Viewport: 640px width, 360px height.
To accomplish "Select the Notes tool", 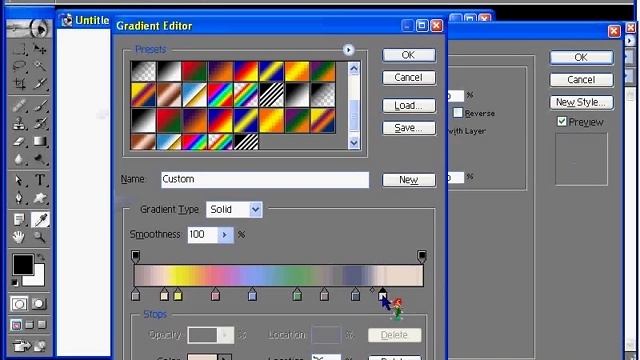I will [x=19, y=220].
